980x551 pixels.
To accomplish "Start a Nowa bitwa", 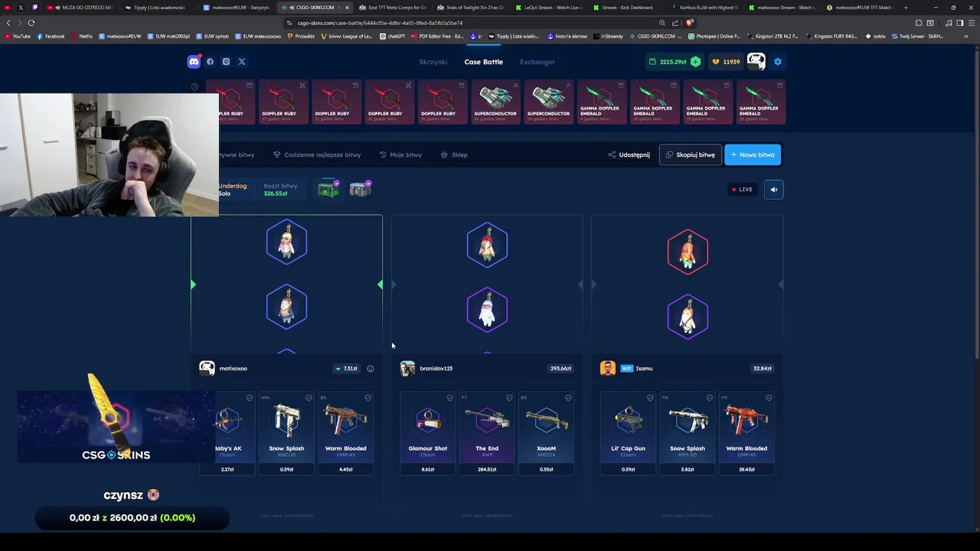I will coord(753,155).
